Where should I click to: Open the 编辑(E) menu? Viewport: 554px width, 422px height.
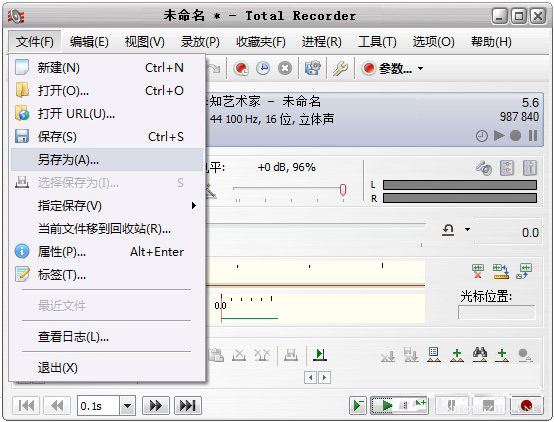pos(89,42)
